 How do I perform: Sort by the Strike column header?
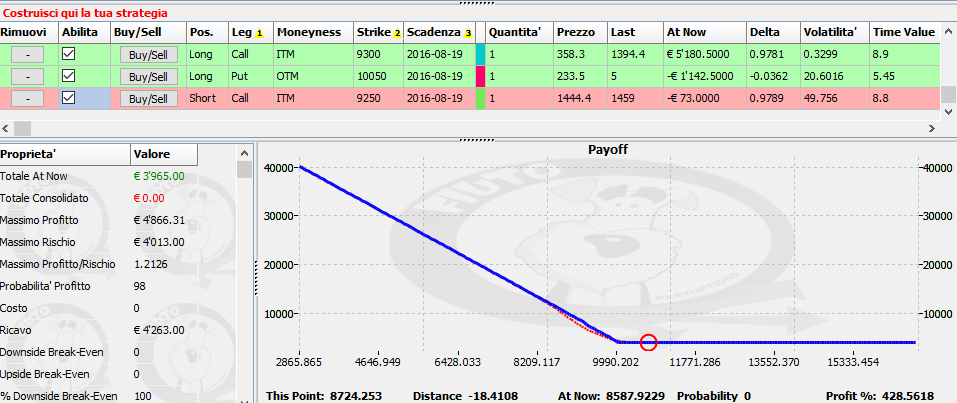point(378,32)
